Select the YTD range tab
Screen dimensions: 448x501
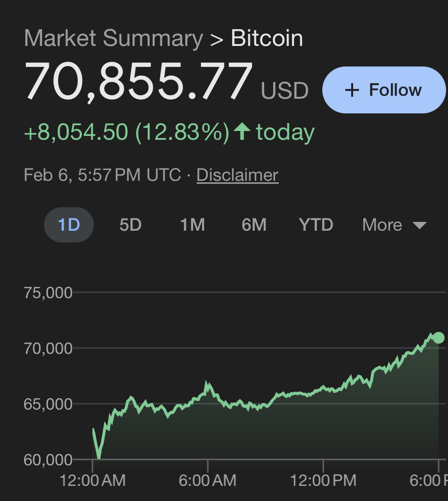[316, 225]
